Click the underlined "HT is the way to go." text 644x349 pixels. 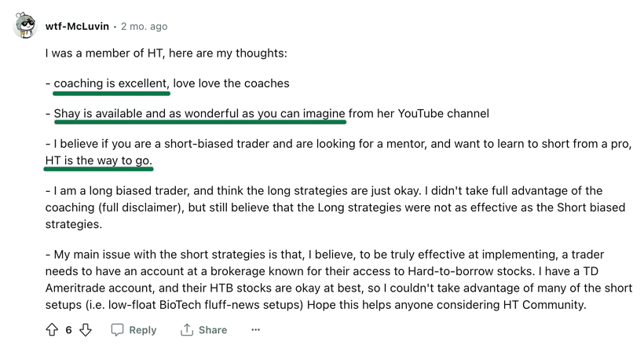(99, 160)
